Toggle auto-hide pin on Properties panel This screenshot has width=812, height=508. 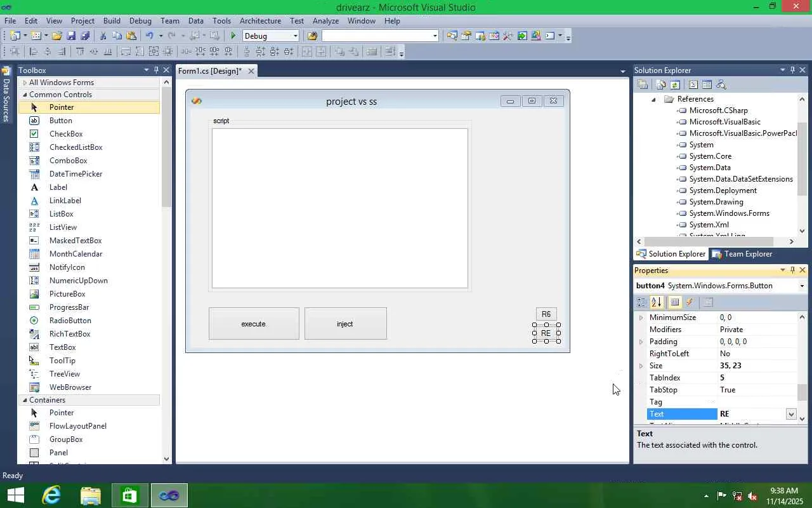[x=792, y=270]
